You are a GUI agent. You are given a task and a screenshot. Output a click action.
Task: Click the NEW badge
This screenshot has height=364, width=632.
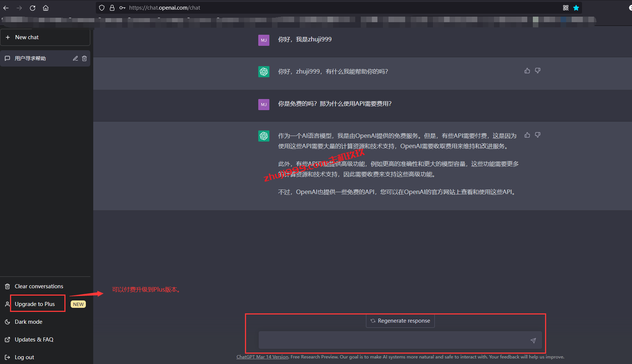(78, 304)
